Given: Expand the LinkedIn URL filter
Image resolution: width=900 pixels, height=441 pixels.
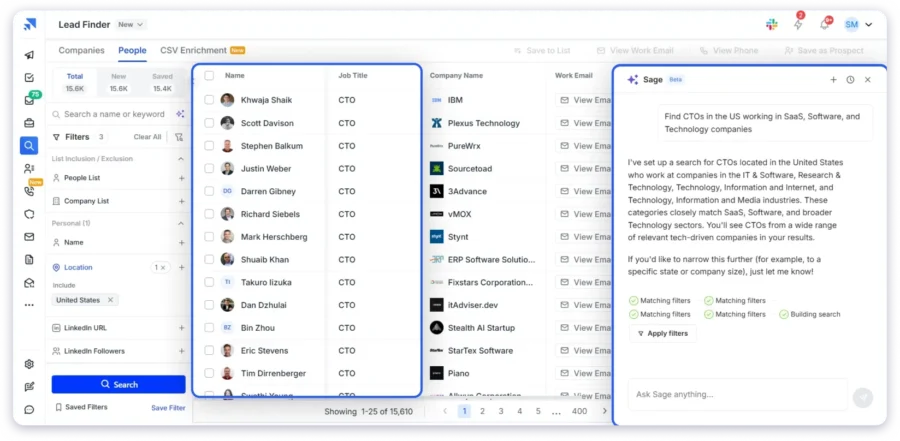Looking at the screenshot, I should [181, 328].
